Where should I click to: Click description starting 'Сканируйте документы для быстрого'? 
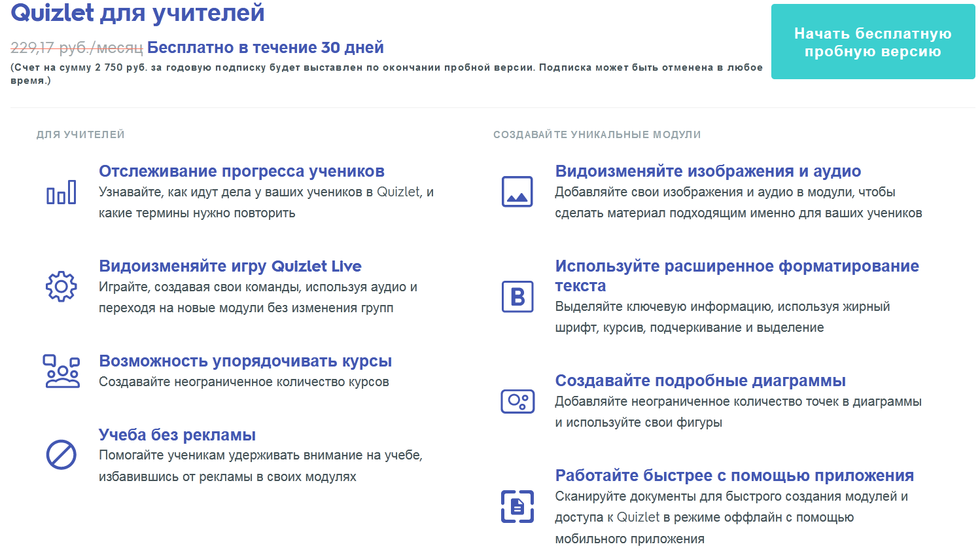click(x=731, y=517)
